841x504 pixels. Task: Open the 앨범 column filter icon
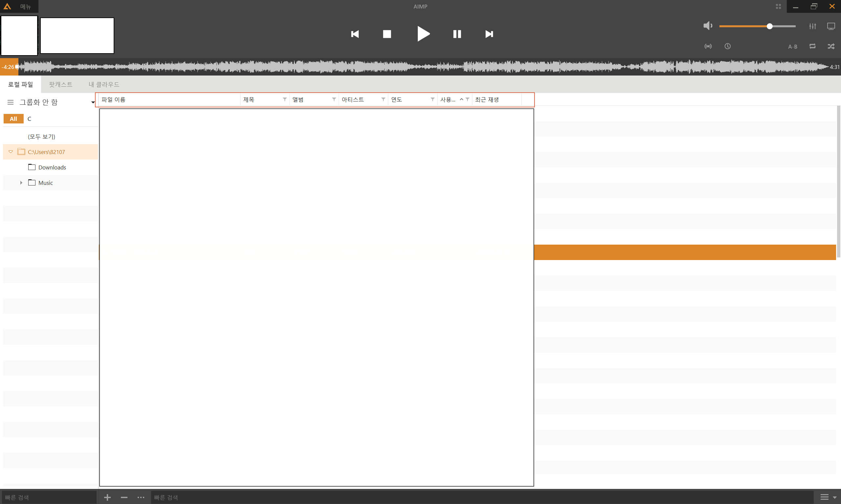pyautogui.click(x=334, y=99)
